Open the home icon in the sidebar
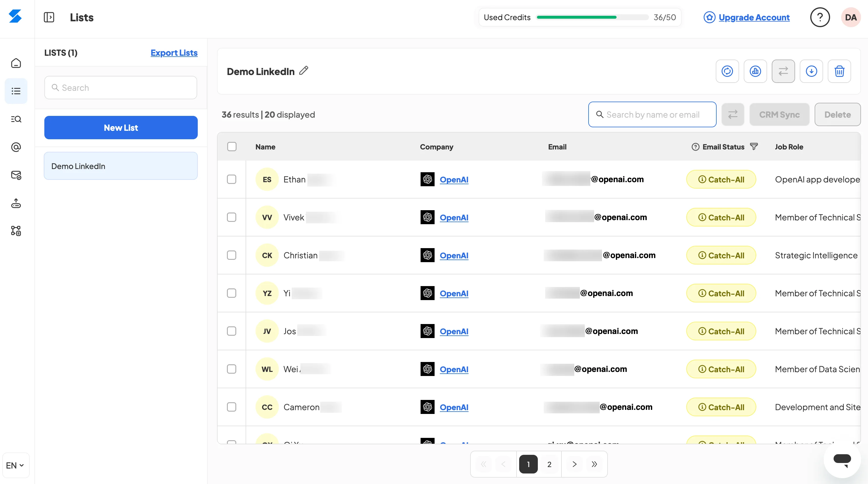 tap(16, 63)
